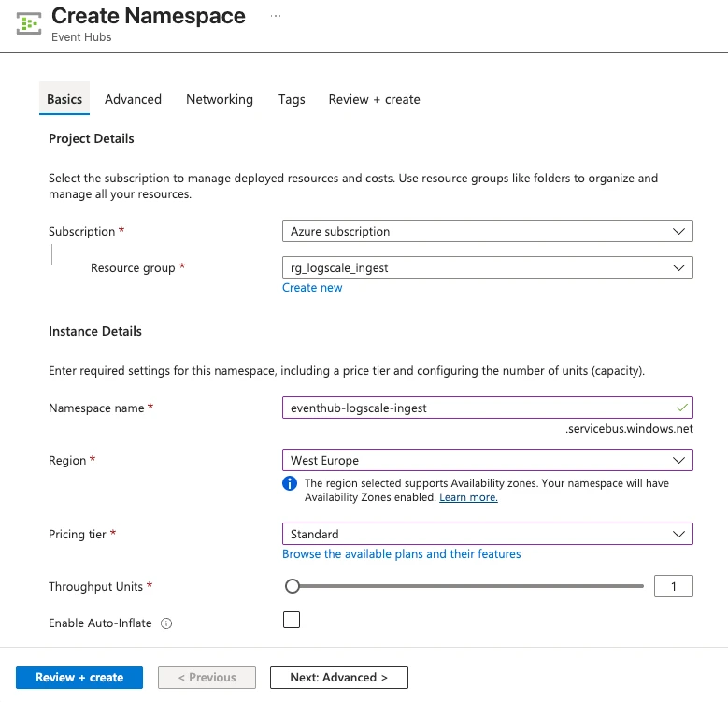728x702 pixels.
Task: Click the Event Hubs subtitle text
Action: (x=81, y=37)
